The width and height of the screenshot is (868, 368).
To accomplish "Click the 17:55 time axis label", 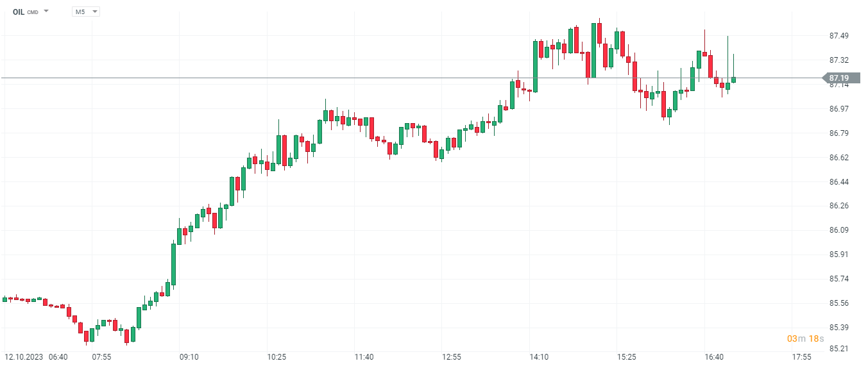I will [801, 357].
